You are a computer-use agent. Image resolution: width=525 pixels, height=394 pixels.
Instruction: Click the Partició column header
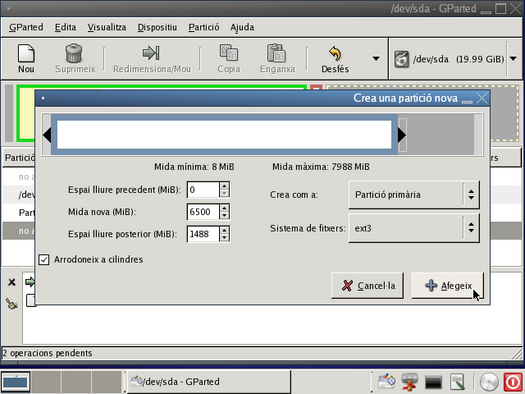click(20, 157)
